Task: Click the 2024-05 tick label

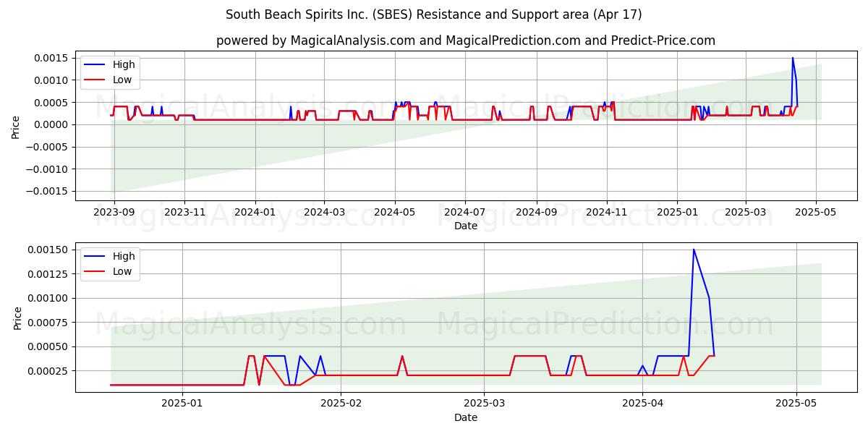Action: coord(394,213)
